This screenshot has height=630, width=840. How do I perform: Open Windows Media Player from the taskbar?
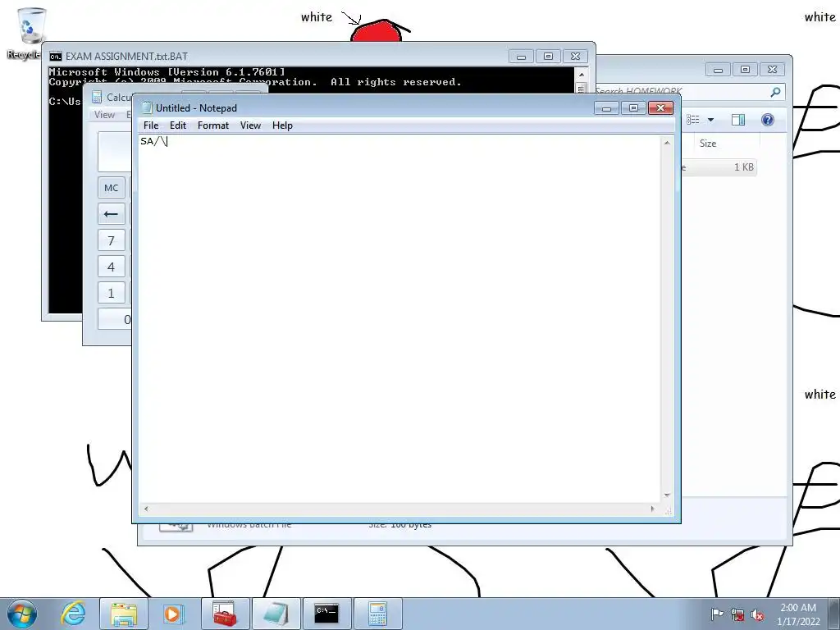[x=173, y=614]
